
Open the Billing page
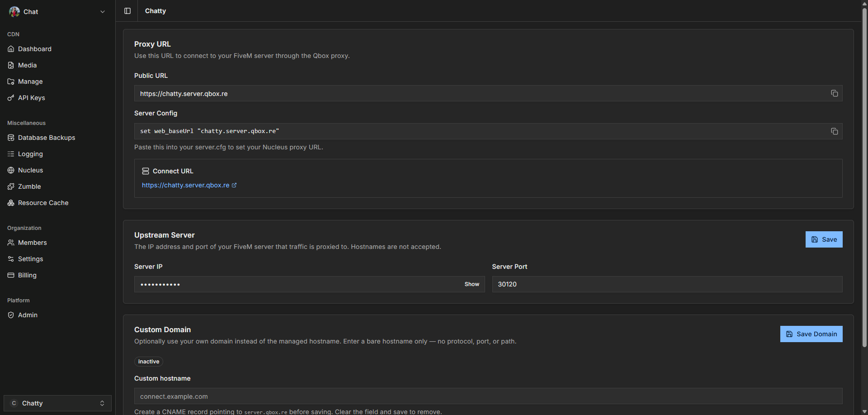tap(27, 275)
